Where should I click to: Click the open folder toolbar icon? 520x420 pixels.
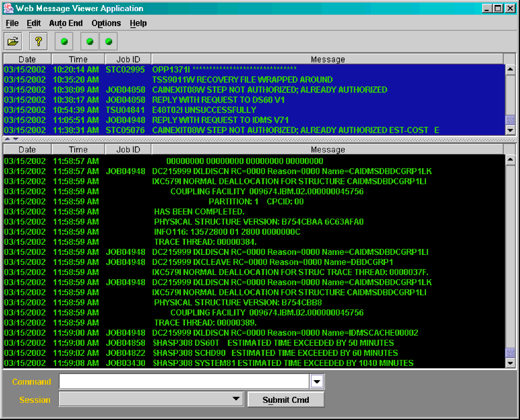point(14,41)
